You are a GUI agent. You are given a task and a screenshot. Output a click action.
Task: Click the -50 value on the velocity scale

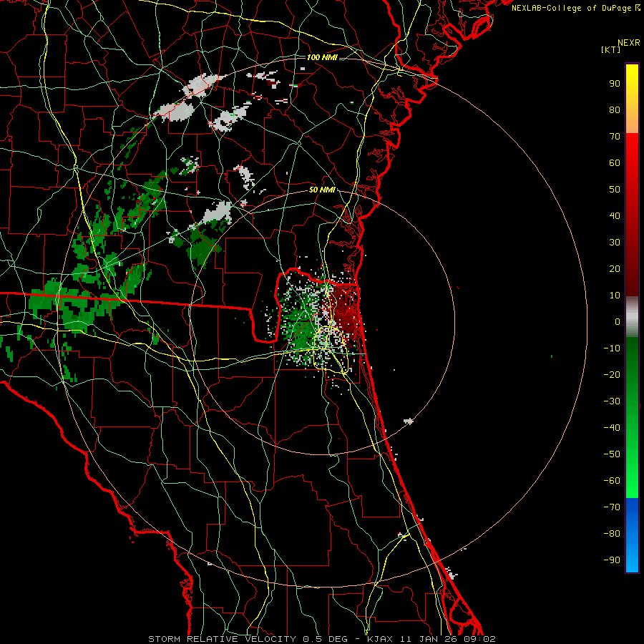pos(612,454)
